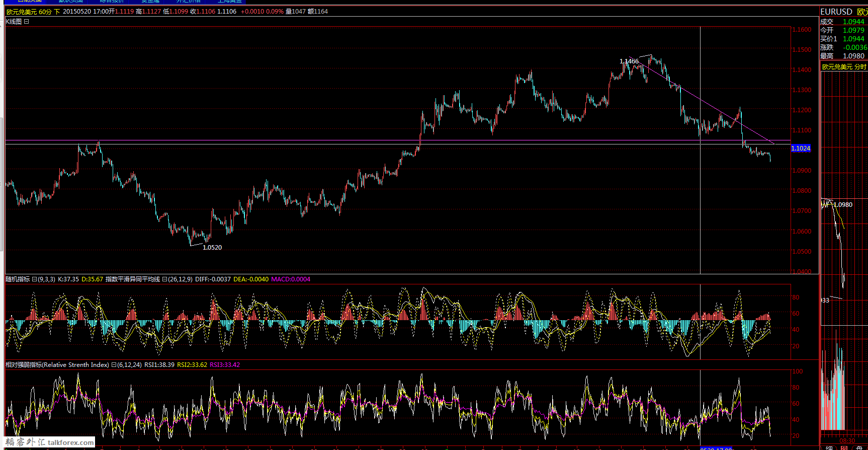The image size is (868, 450).
Task: Click the blue 1.1024 price cursor label
Action: 801,148
